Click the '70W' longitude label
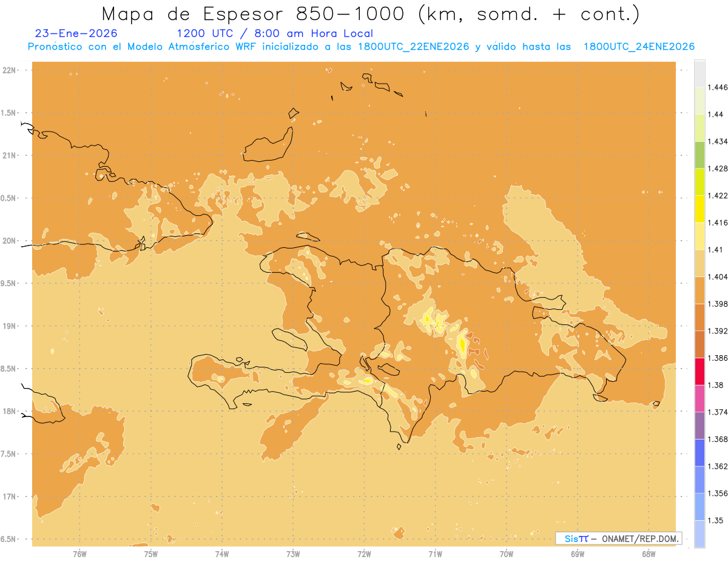Image resolution: width=728 pixels, height=562 pixels. pos(507,554)
